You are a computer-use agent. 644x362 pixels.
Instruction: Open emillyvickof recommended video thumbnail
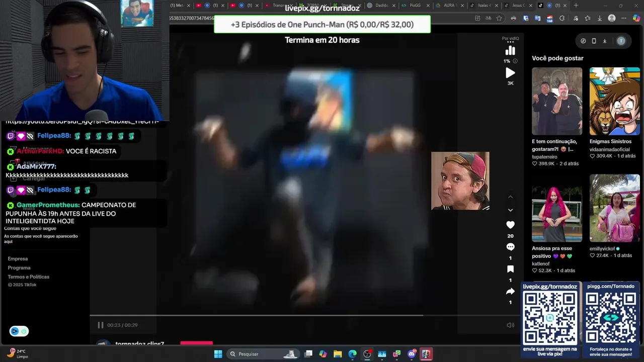[615, 208]
